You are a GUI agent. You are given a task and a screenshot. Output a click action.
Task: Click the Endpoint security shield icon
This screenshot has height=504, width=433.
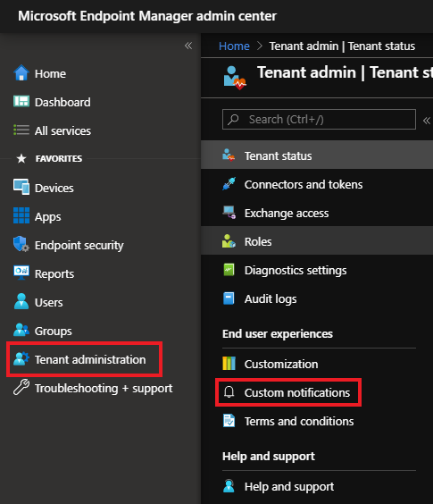pos(21,244)
